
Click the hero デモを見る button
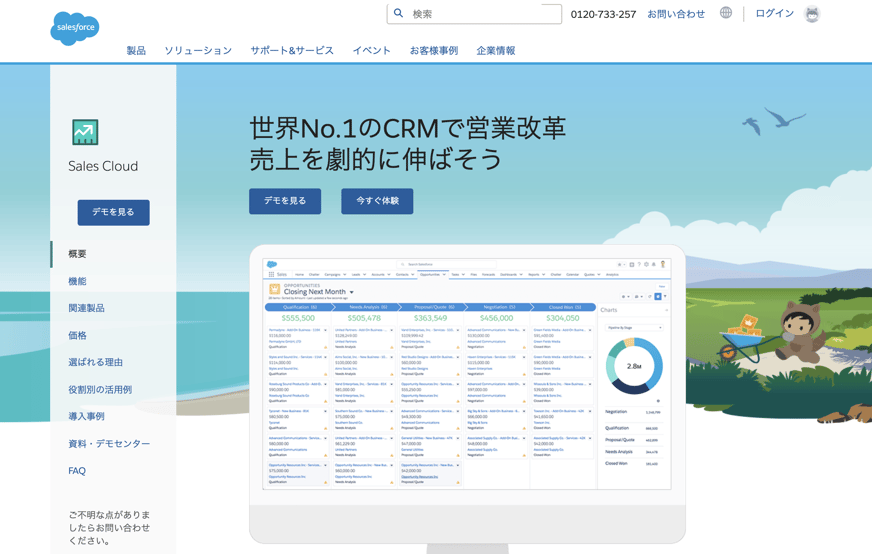[285, 201]
